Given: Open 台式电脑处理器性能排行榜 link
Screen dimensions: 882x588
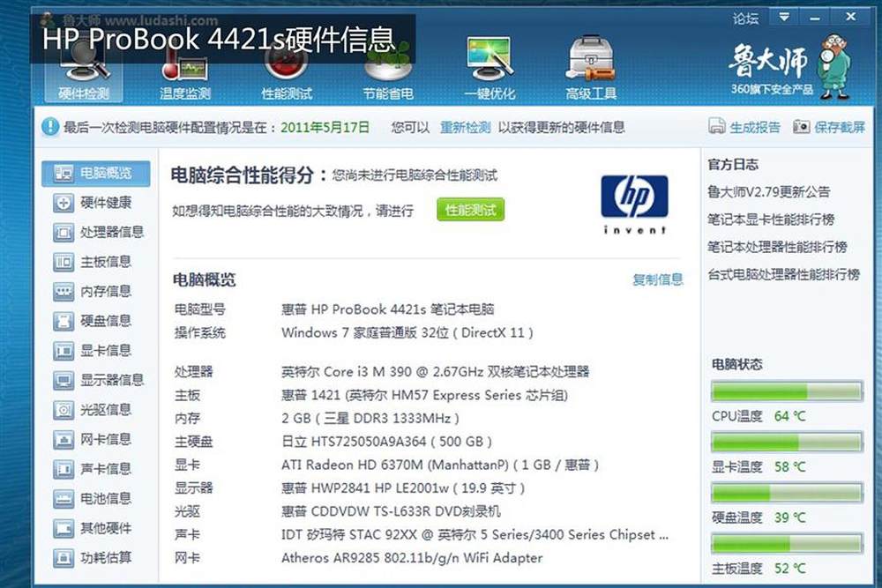Looking at the screenshot, I should tap(783, 274).
